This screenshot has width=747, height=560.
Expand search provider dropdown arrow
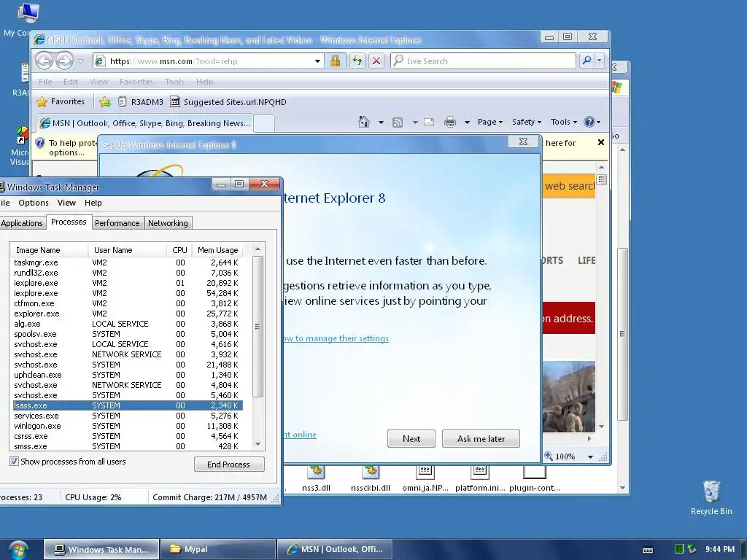(600, 61)
